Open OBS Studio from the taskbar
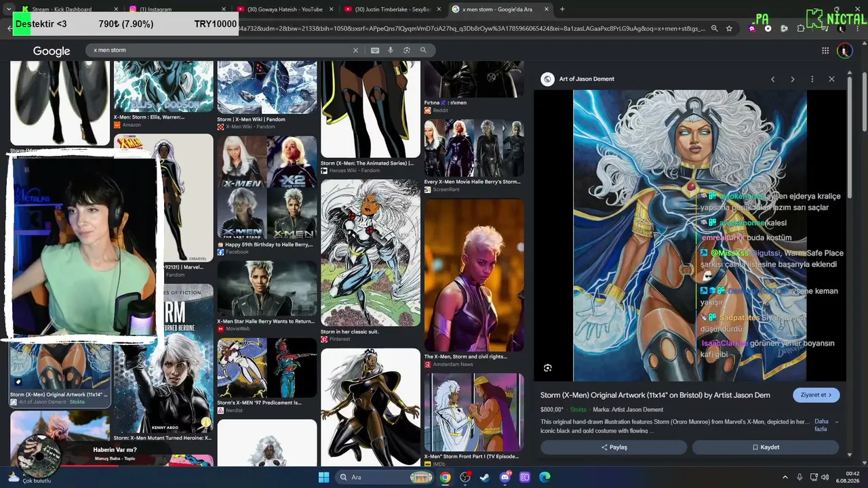 [x=465, y=477]
